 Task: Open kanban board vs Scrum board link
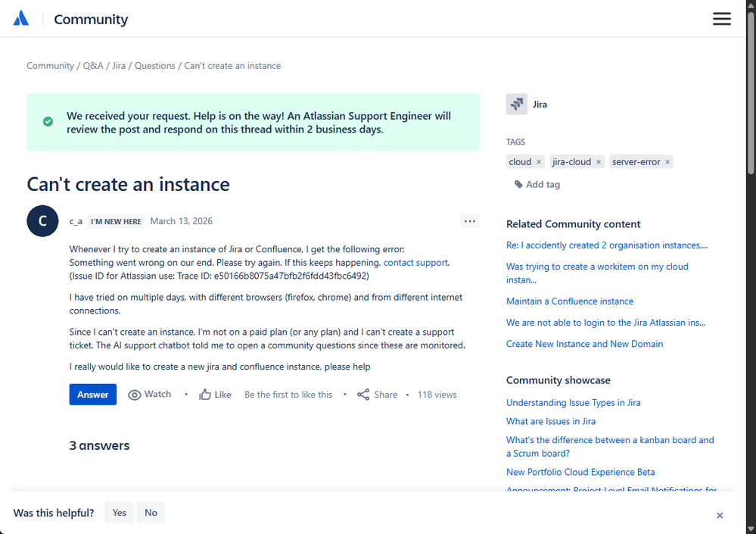pos(610,446)
